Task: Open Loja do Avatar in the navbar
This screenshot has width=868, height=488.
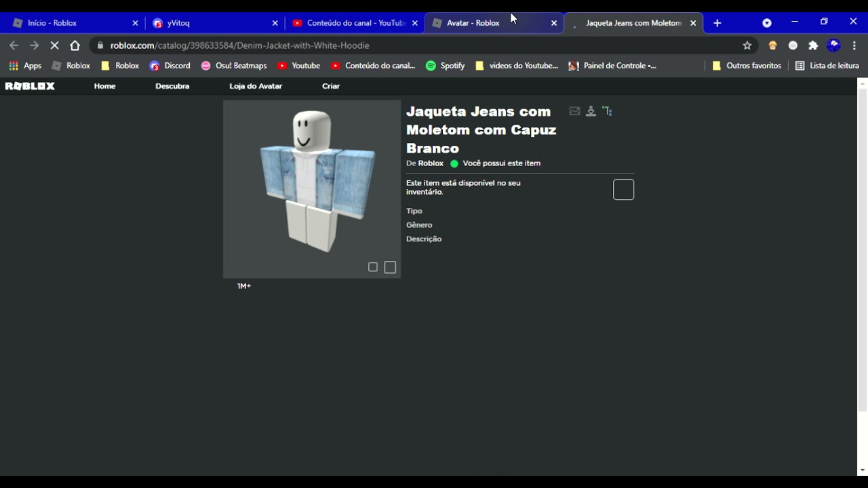Action: tap(256, 86)
